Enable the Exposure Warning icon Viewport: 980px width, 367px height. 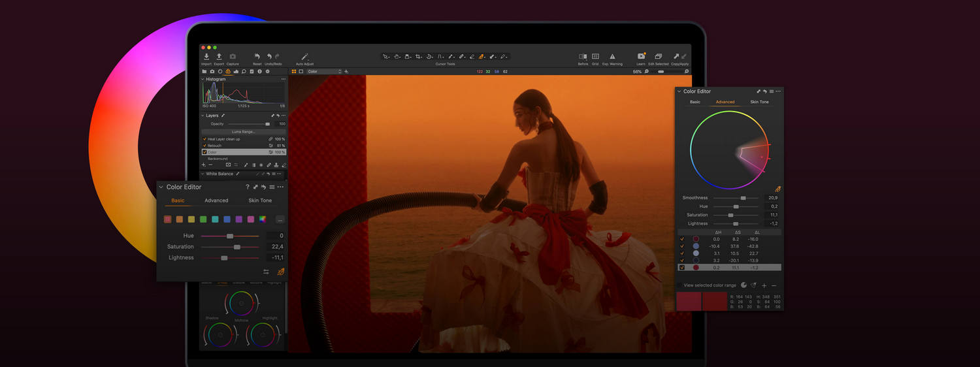pos(612,57)
